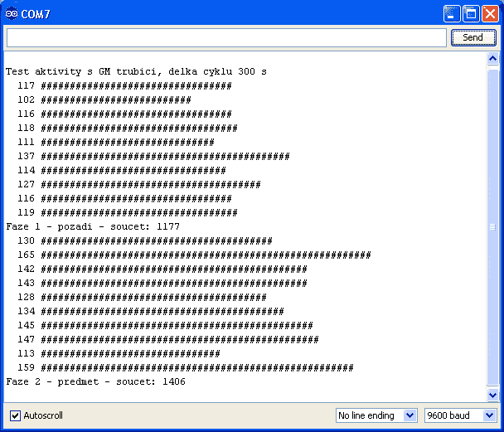Click the reading value 102
The image size is (504, 432).
(x=26, y=100)
